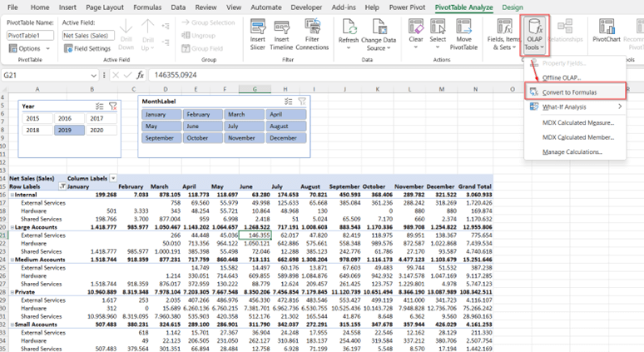This screenshot has height=352, width=644.
Task: Open the Design ribbon tab
Action: pos(513,7)
